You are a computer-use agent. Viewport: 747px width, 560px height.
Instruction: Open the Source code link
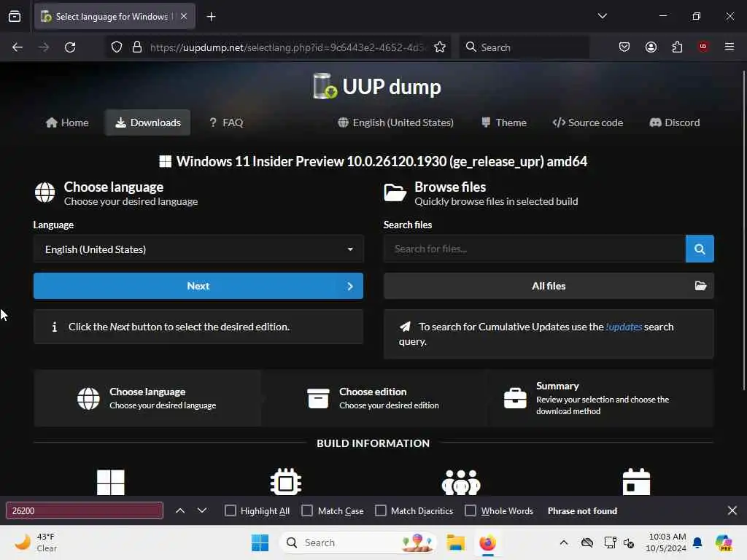(587, 122)
